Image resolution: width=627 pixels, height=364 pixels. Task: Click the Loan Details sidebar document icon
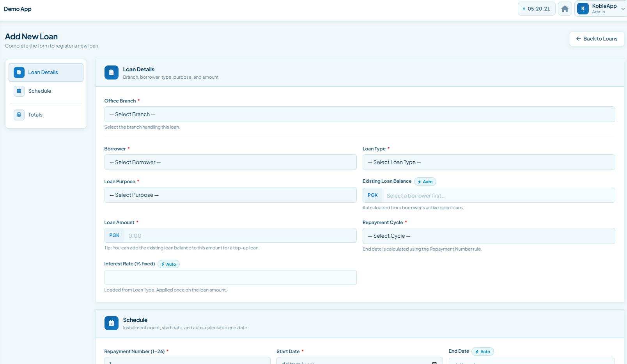coord(19,72)
